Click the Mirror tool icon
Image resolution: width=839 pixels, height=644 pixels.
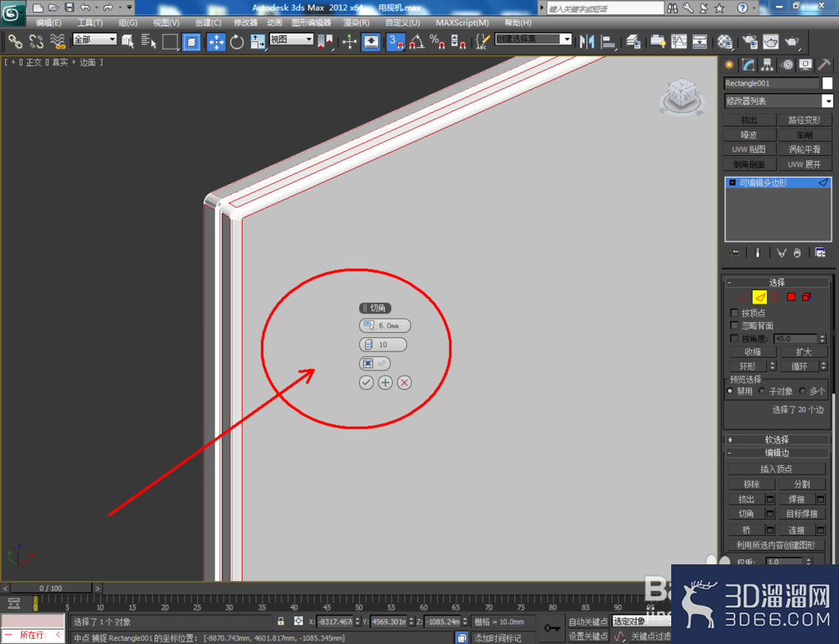(x=587, y=41)
